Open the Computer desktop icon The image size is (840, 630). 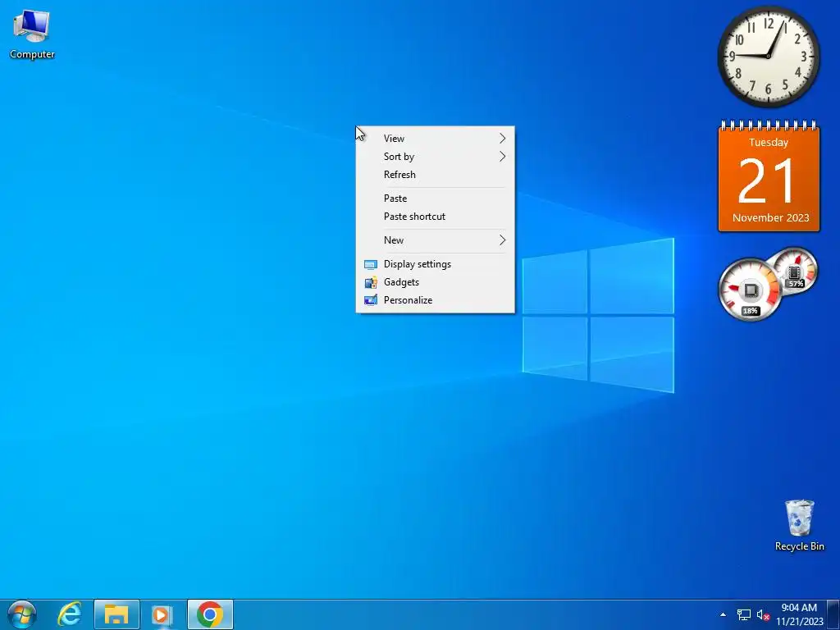(x=32, y=33)
